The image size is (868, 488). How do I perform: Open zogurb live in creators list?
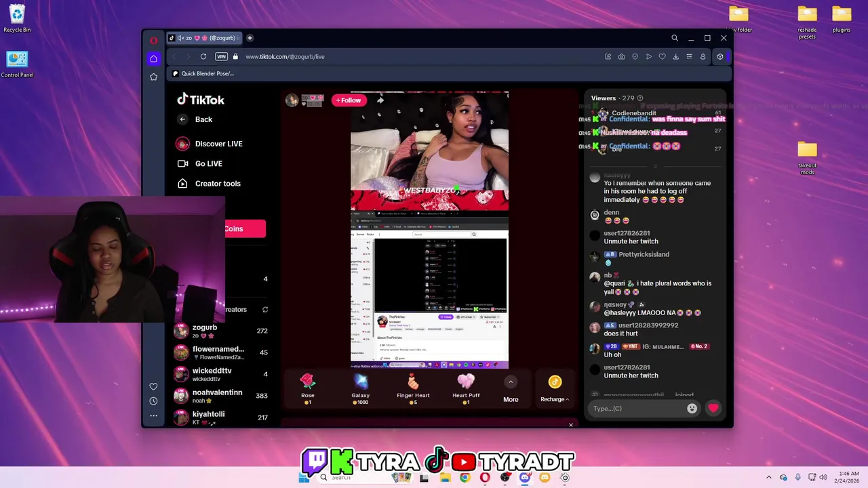(221, 331)
